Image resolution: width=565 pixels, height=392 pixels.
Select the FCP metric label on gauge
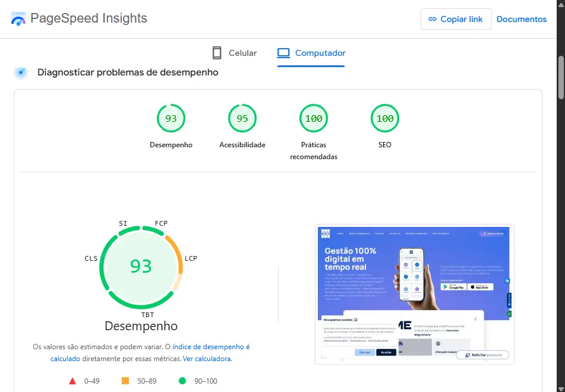click(161, 223)
